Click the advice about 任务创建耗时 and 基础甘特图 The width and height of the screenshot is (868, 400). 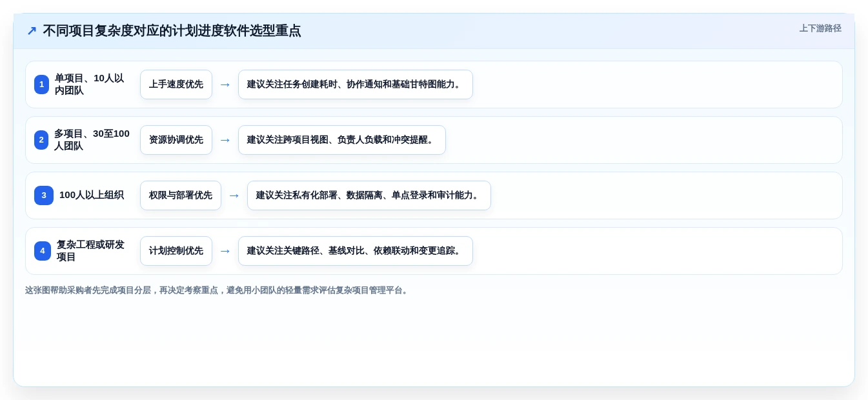[x=356, y=85]
